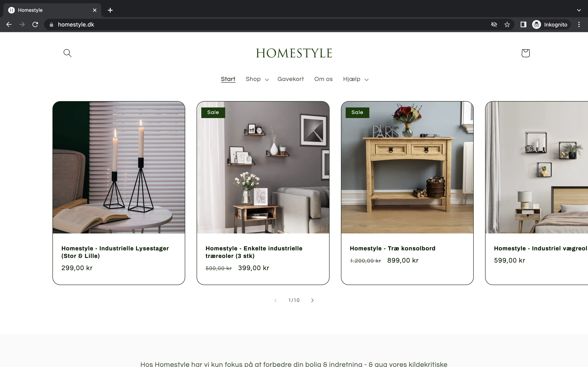
Task: Open the Om os menu item
Action: point(323,79)
